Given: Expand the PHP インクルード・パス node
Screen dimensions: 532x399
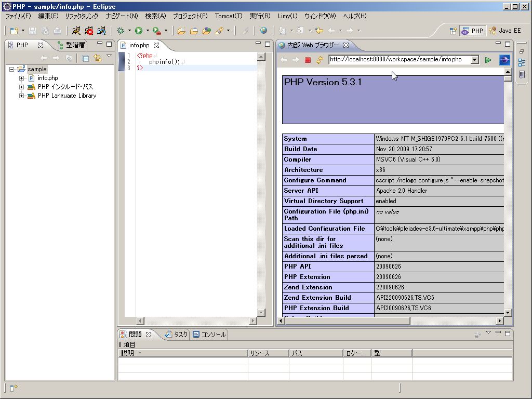Looking at the screenshot, I should [x=21, y=87].
